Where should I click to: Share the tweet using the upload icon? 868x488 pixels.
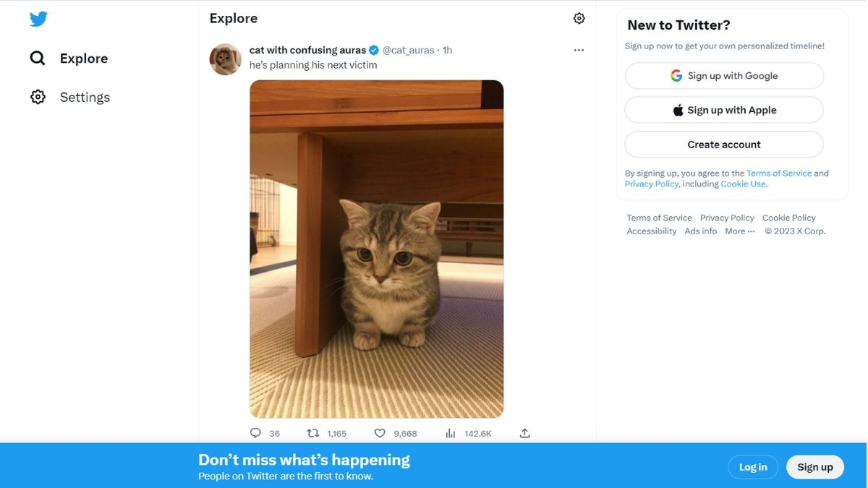pyautogui.click(x=524, y=432)
